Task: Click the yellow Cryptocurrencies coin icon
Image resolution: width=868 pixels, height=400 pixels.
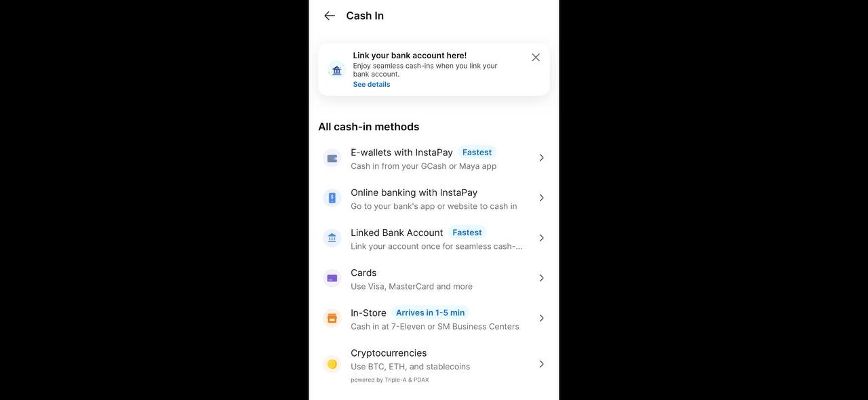Action: point(332,364)
